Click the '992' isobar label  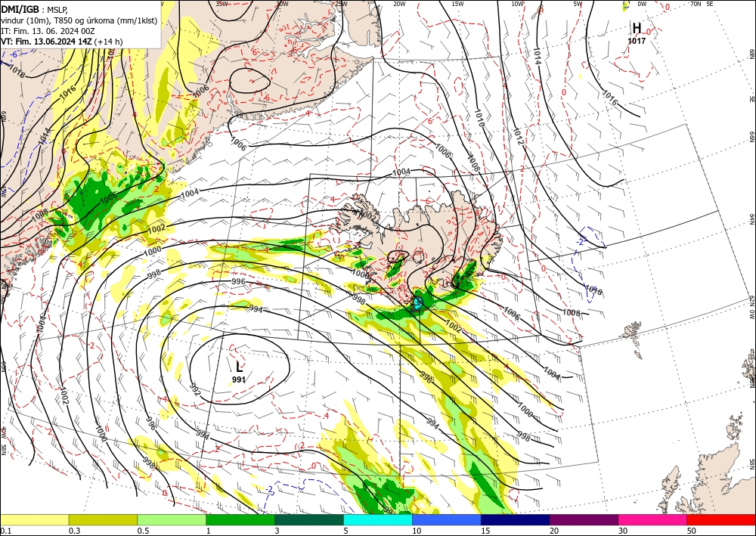[194, 389]
